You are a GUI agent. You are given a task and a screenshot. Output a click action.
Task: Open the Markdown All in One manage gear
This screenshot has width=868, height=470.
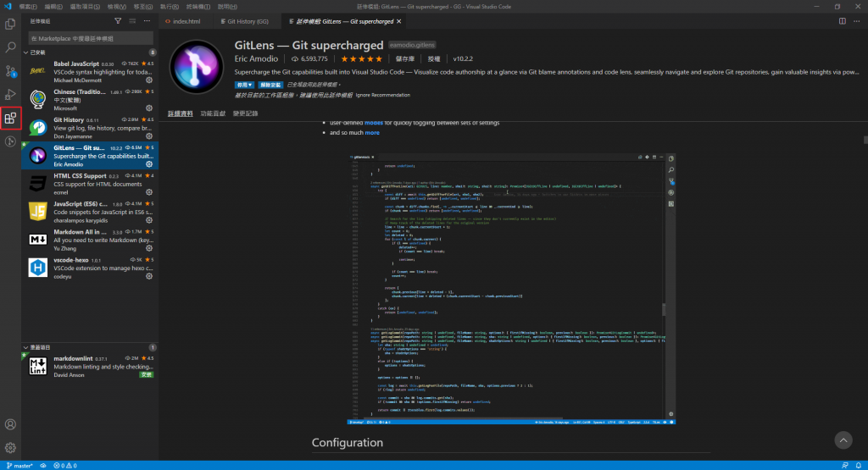(149, 248)
